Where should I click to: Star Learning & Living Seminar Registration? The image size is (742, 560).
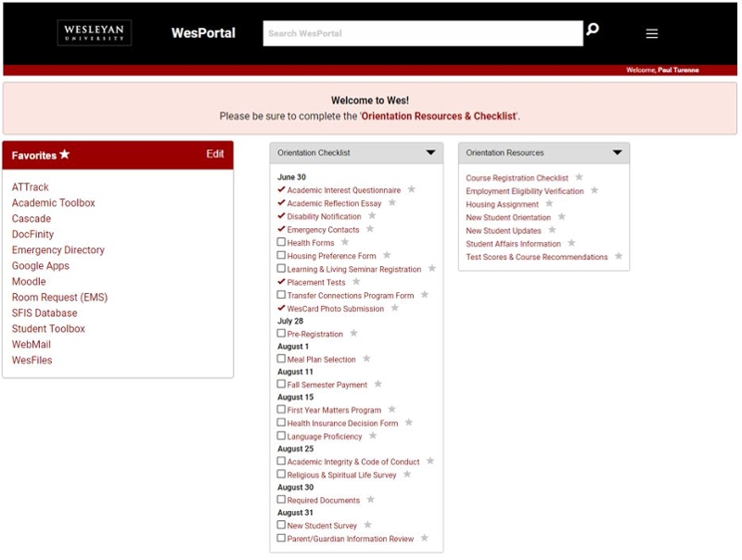432,269
